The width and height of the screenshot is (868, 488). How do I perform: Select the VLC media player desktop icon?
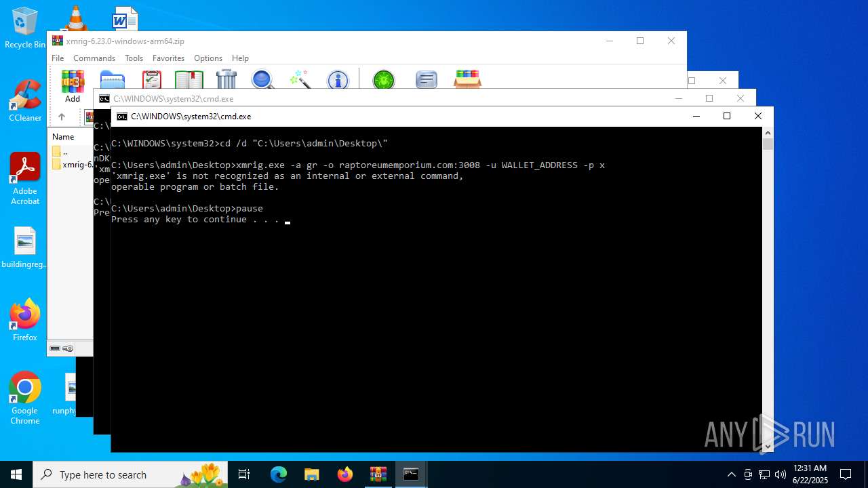pyautogui.click(x=75, y=18)
